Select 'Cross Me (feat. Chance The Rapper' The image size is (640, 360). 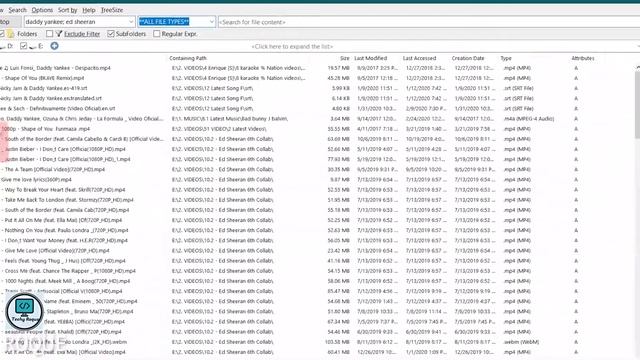pos(70,271)
